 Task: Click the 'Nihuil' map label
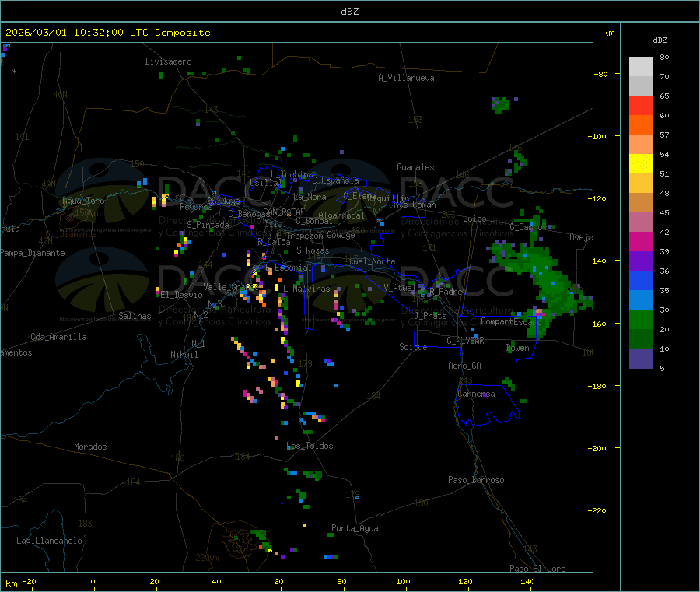[184, 355]
